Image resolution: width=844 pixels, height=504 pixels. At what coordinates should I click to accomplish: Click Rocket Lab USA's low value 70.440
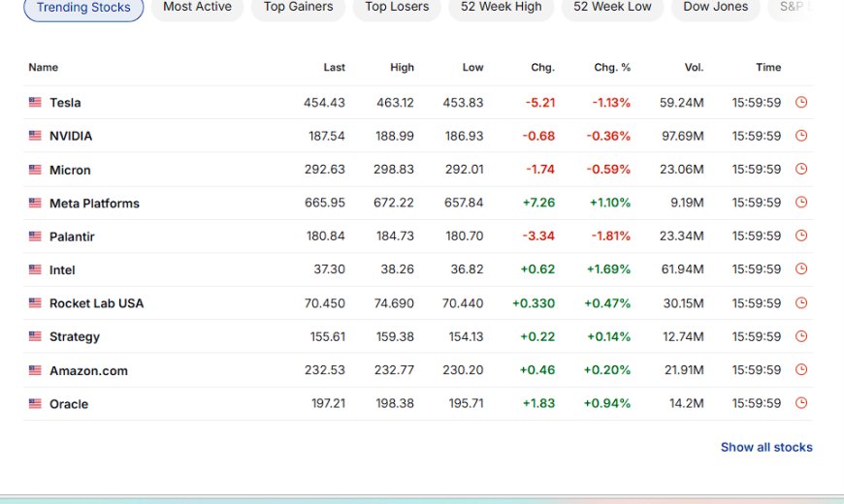tap(463, 302)
